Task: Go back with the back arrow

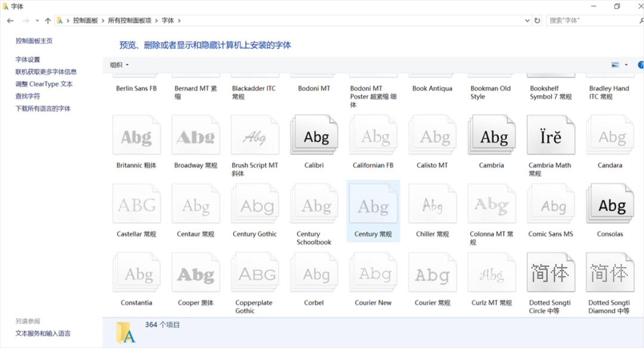Action: (x=10, y=20)
